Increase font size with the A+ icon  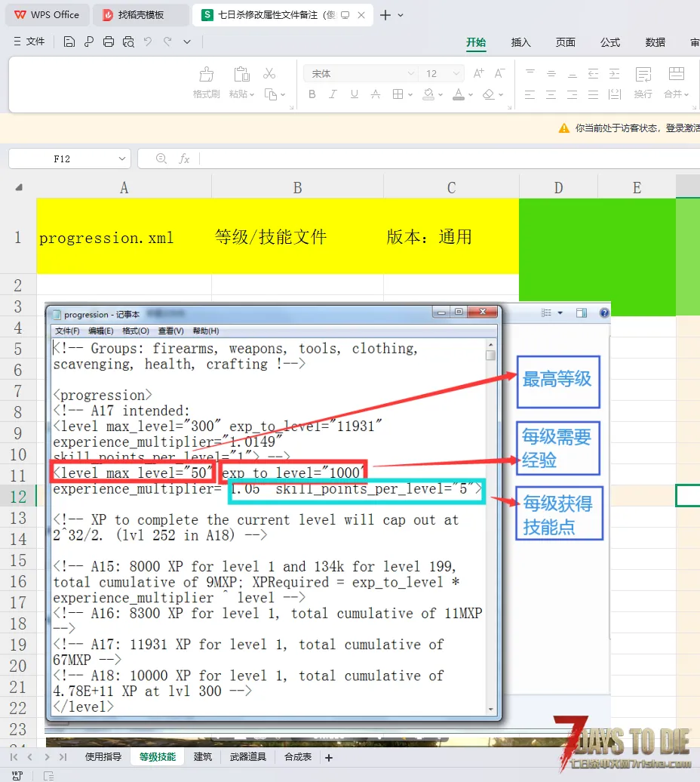[x=478, y=74]
